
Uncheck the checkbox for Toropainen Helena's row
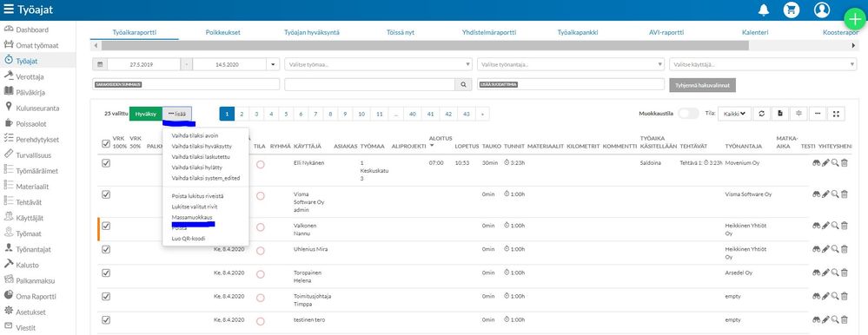pyautogui.click(x=106, y=273)
